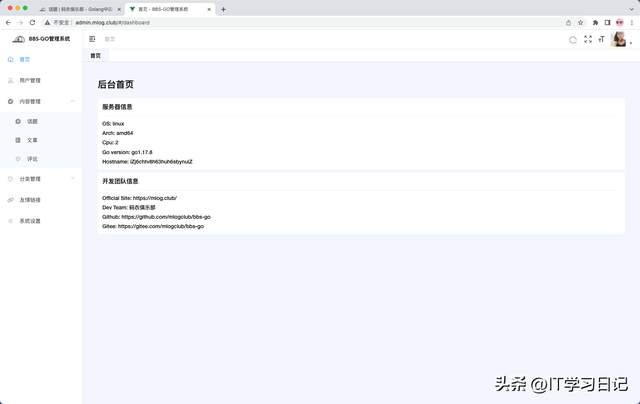Click the share icon in address bar

(x=568, y=22)
